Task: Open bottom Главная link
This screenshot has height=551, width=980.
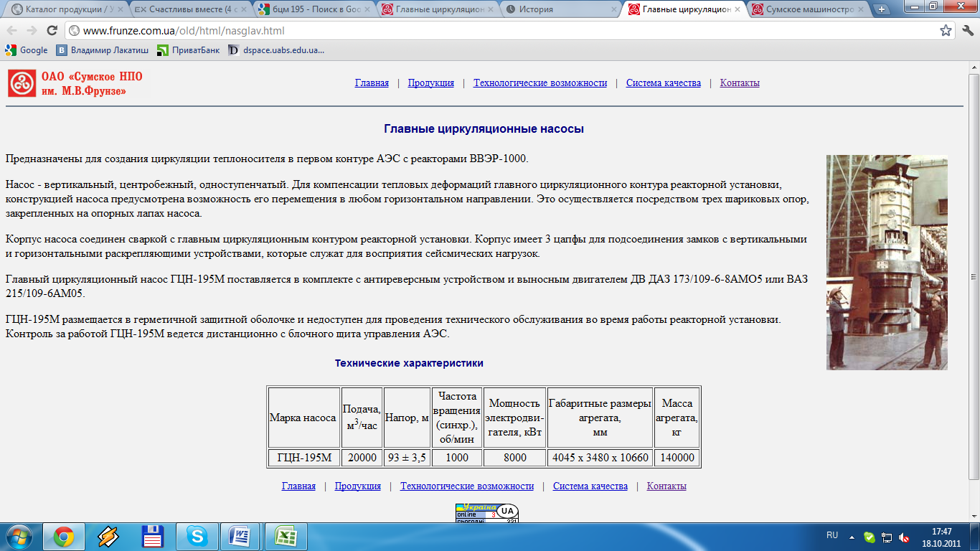Action: click(x=298, y=486)
